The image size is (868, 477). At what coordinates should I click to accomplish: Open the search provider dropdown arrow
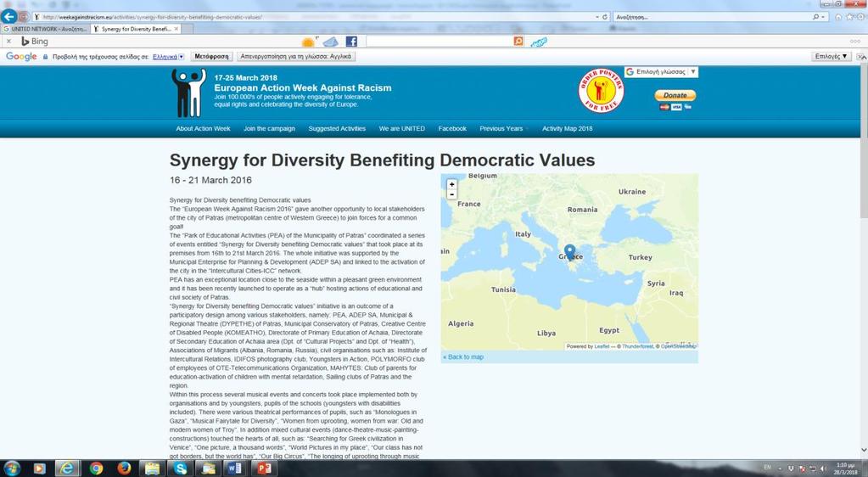(824, 17)
